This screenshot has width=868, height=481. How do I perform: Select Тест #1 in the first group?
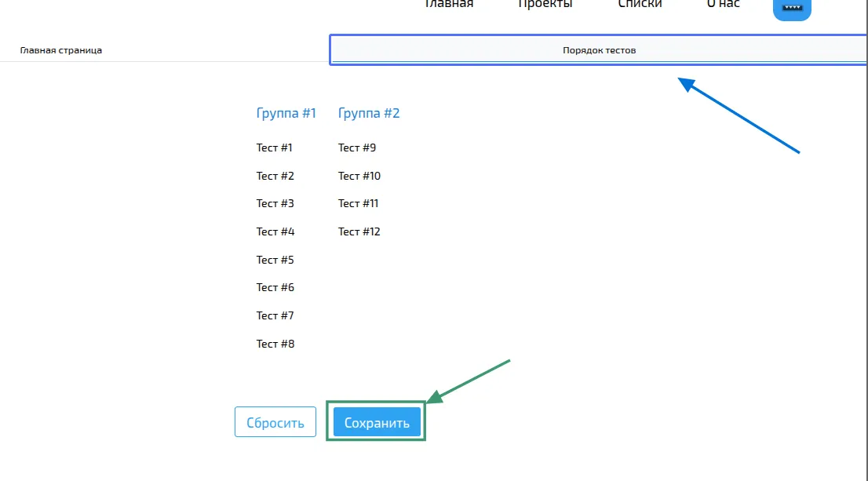pos(274,148)
